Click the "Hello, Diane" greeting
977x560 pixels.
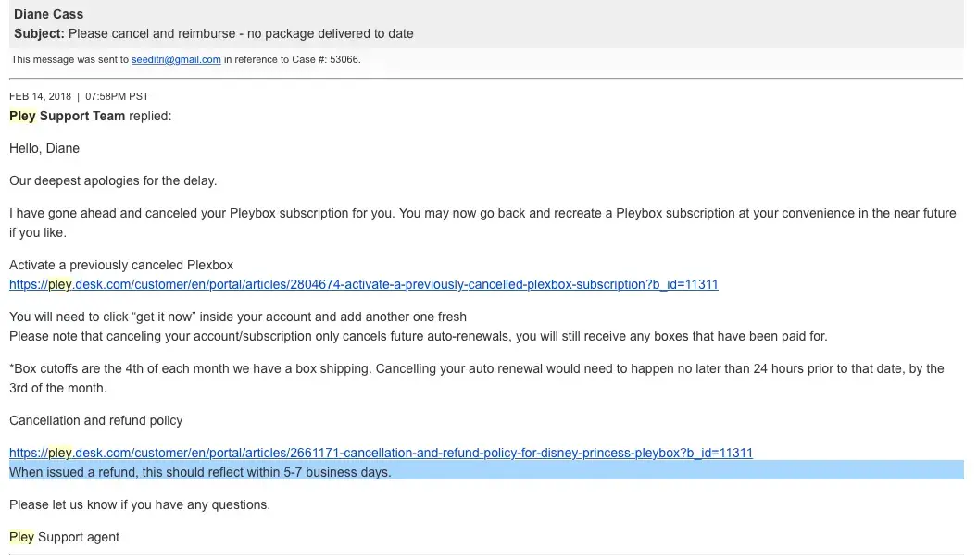tap(44, 148)
